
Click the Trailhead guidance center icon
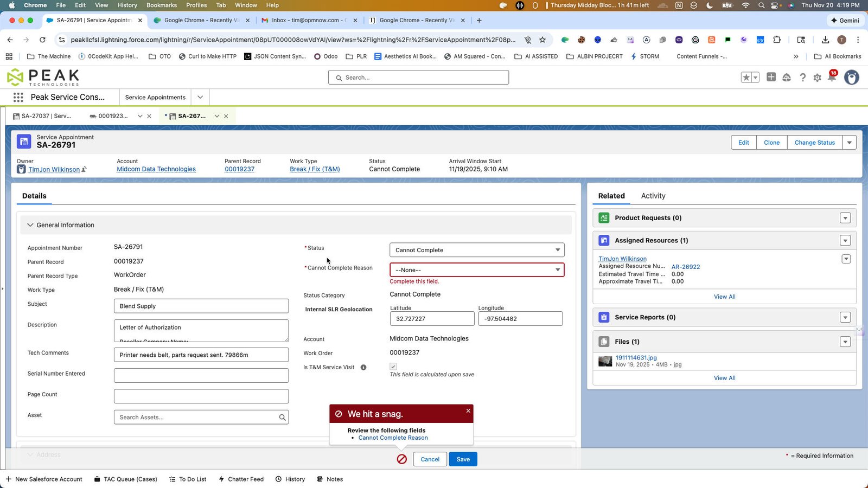787,78
